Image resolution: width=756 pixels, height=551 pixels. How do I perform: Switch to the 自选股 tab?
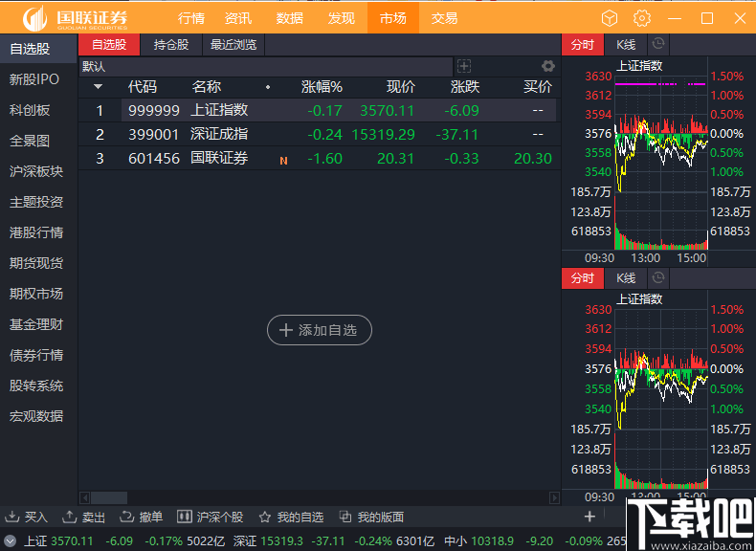(x=109, y=45)
